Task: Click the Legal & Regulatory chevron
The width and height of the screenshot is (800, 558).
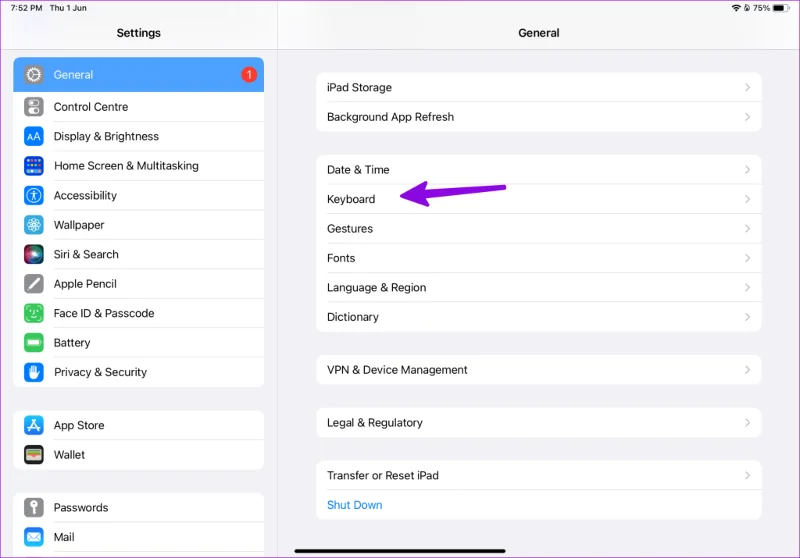Action: [x=747, y=423]
